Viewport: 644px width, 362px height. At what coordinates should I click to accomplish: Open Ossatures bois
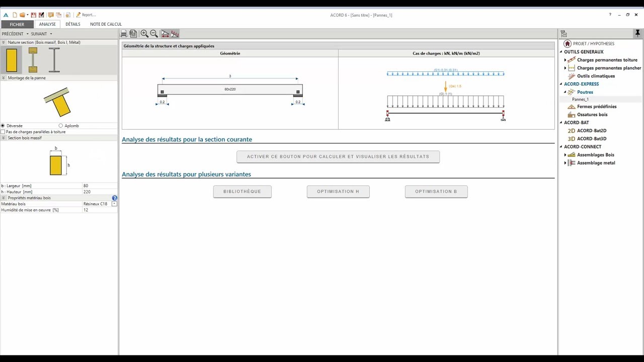592,115
